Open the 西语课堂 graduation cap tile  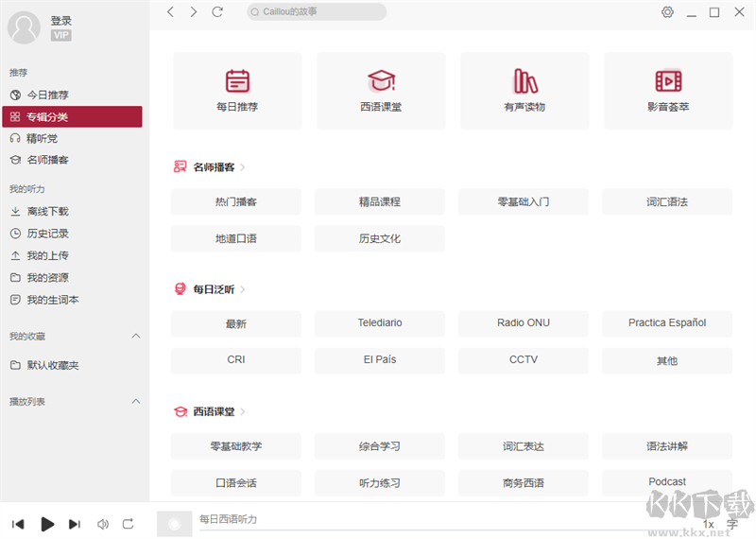coord(381,91)
